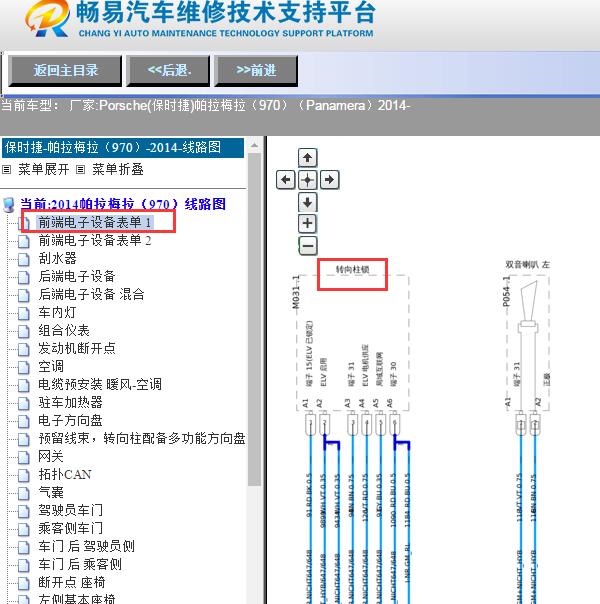Open the 刮水器 wiring diagram
The width and height of the screenshot is (600, 604).
click(x=57, y=258)
